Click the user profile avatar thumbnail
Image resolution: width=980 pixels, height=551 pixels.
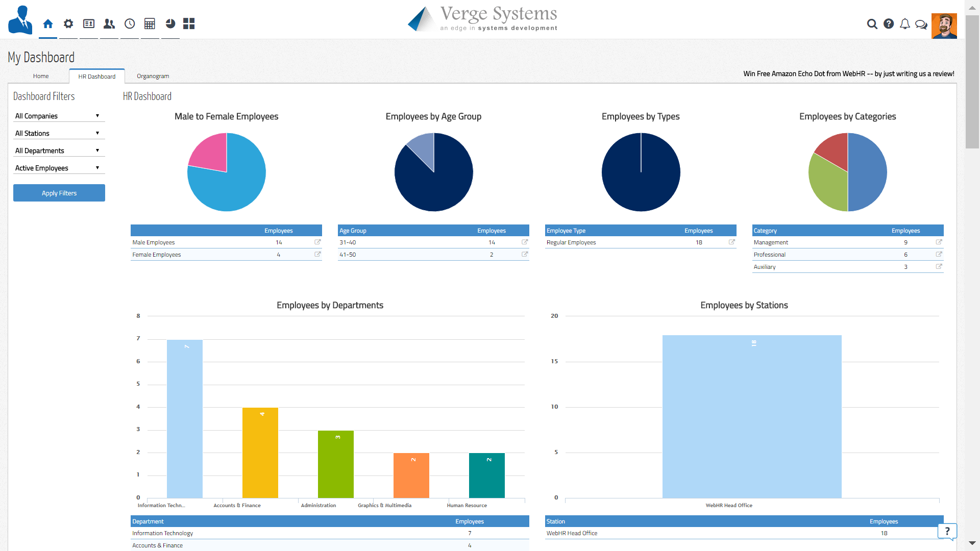click(x=944, y=26)
